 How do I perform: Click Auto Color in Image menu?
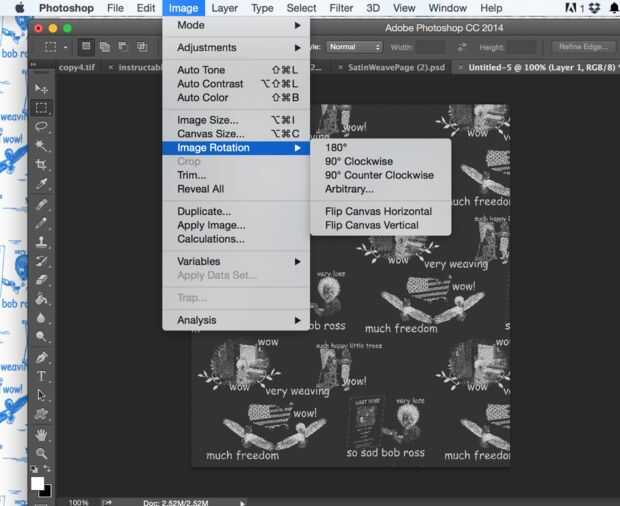coord(236,98)
